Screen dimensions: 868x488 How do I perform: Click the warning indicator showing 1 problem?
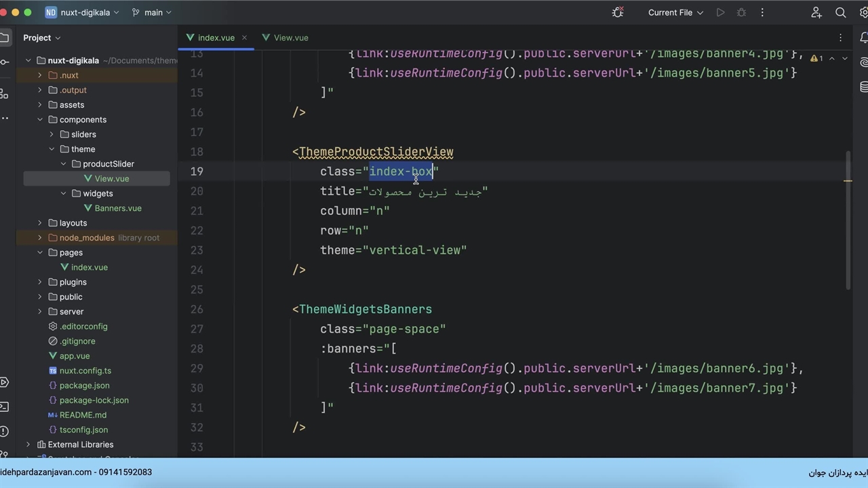(x=816, y=58)
